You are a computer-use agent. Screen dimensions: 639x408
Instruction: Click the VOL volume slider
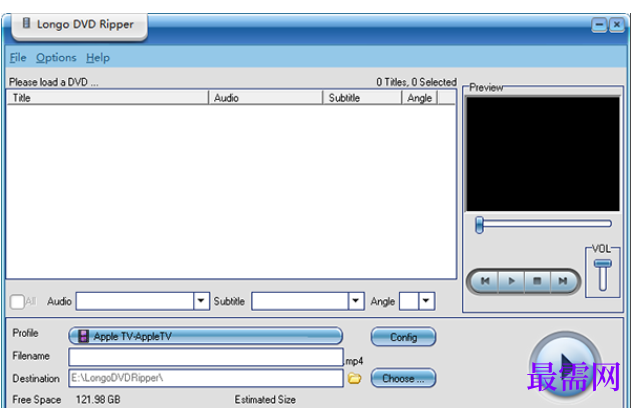[603, 275]
